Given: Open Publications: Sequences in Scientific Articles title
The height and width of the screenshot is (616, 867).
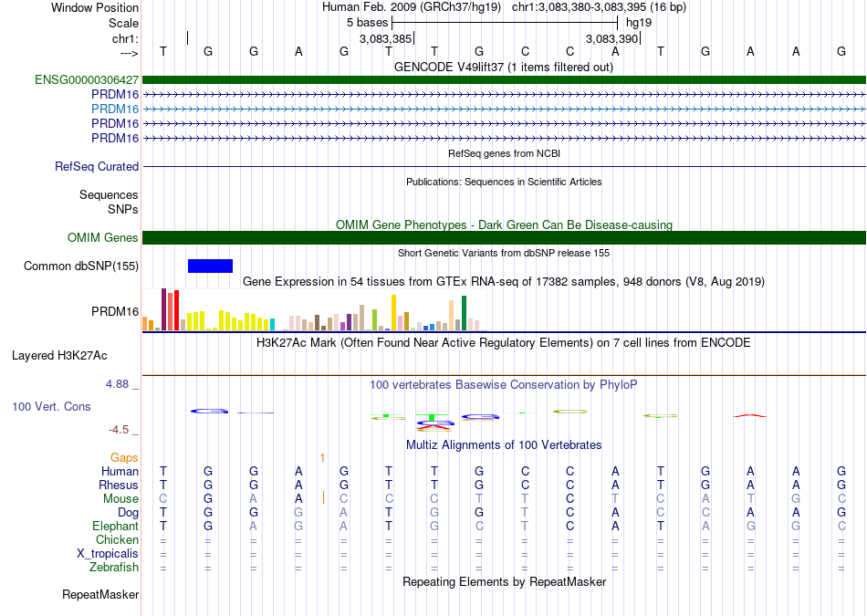Looking at the screenshot, I should 504,182.
